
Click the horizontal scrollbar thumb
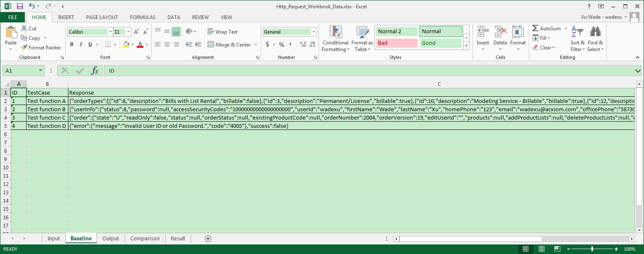click(x=470, y=239)
